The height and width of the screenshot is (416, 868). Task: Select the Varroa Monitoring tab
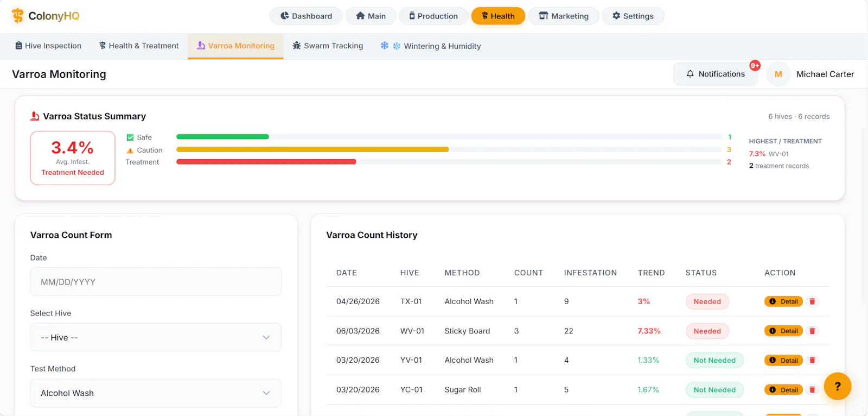coord(235,46)
